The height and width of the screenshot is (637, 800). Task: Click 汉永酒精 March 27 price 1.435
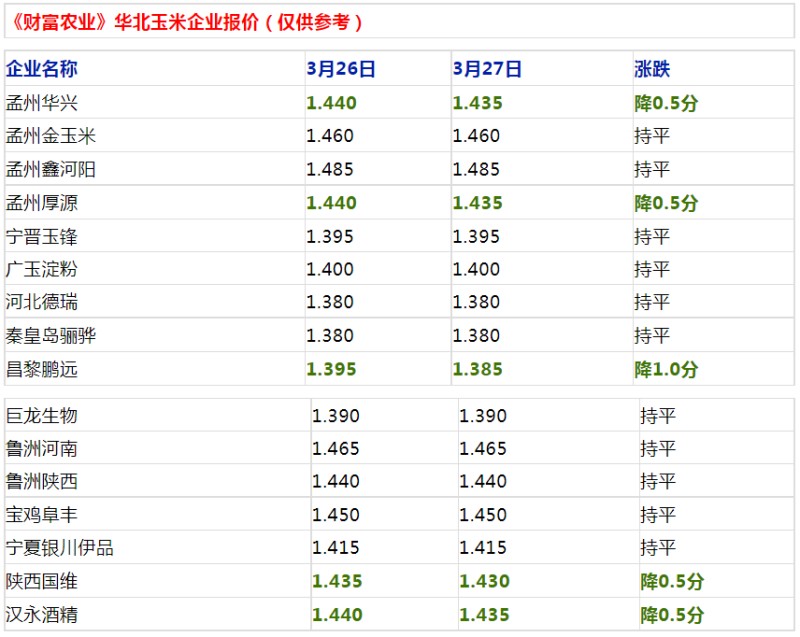[484, 615]
